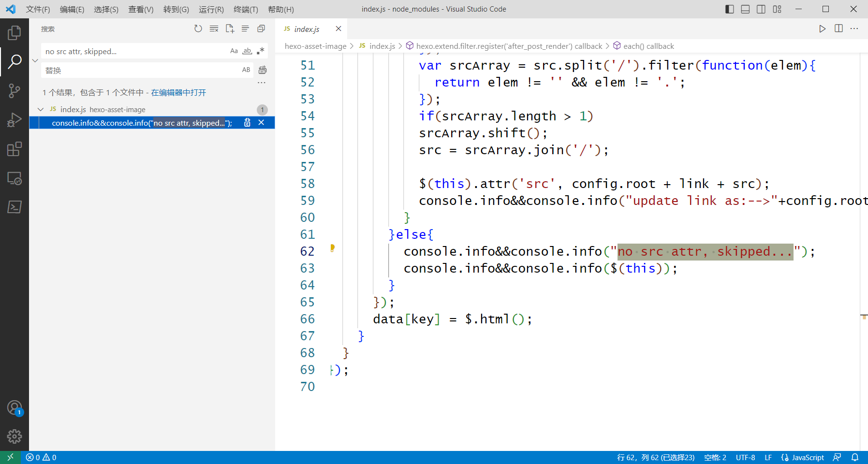This screenshot has width=868, height=464.
Task: Run the index.js file
Action: (822, 29)
